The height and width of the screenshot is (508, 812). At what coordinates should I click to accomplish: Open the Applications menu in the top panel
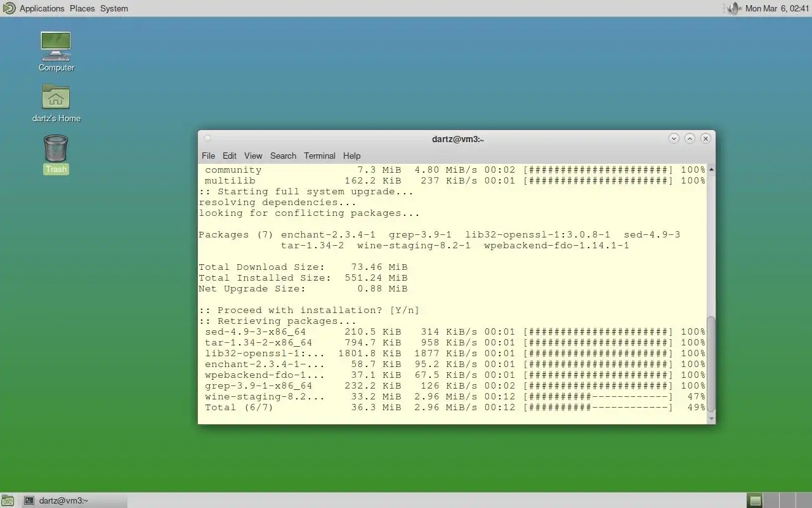pos(42,8)
